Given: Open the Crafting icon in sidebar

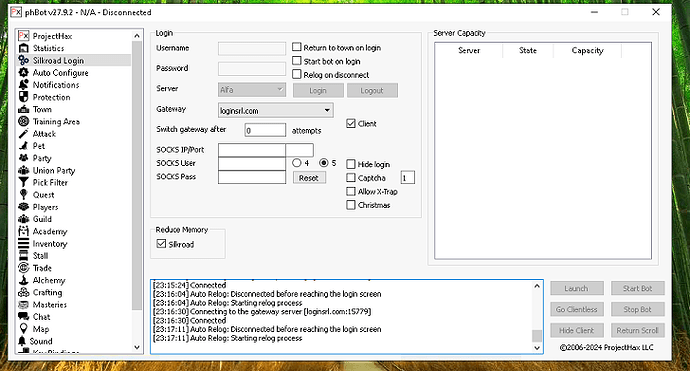Looking at the screenshot, I should tap(23, 292).
